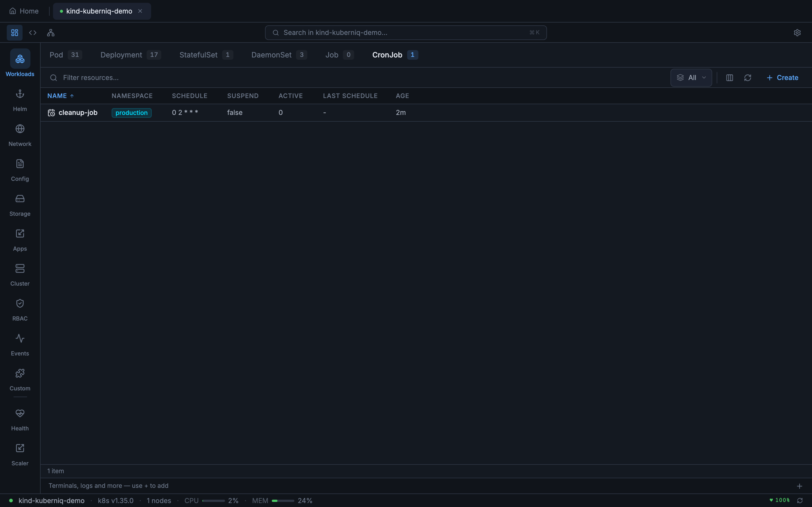Switch to grid dashboard view icon

[x=14, y=32]
